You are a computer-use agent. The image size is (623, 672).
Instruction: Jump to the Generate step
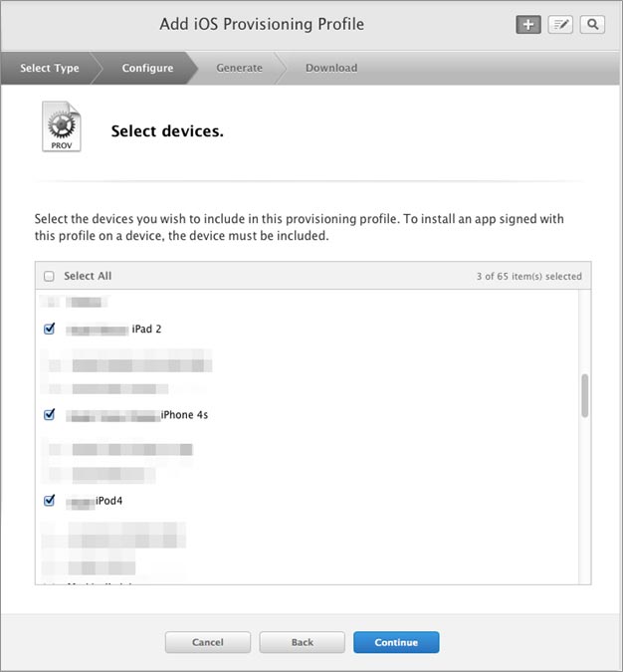click(x=239, y=68)
